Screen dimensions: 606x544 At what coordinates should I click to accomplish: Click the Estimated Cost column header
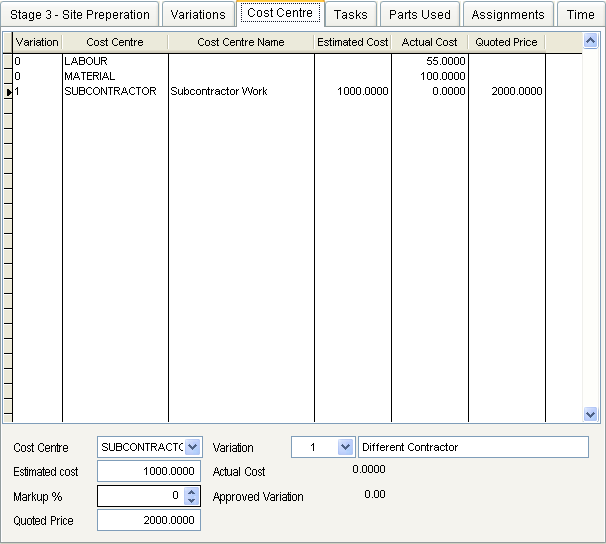tap(352, 42)
